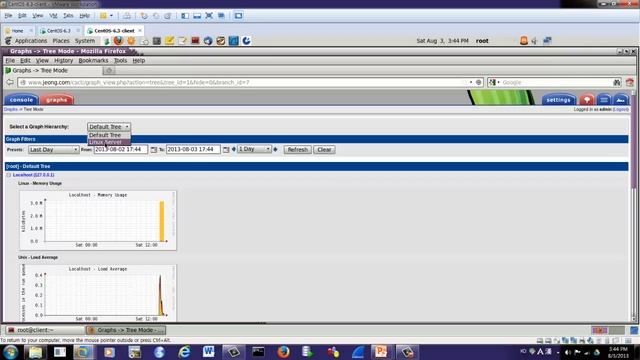
Task: Open the graph hierarchy Default Tree dropdown
Action: (x=109, y=127)
